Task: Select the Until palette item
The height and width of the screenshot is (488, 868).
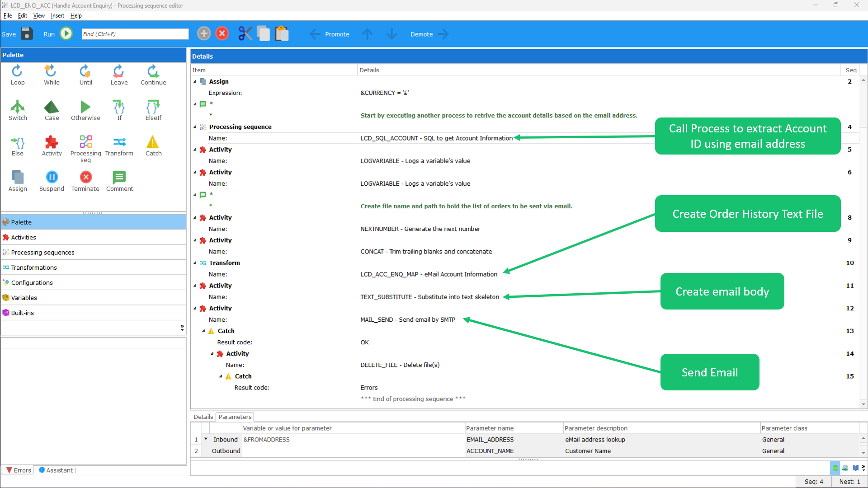Action: [85, 75]
